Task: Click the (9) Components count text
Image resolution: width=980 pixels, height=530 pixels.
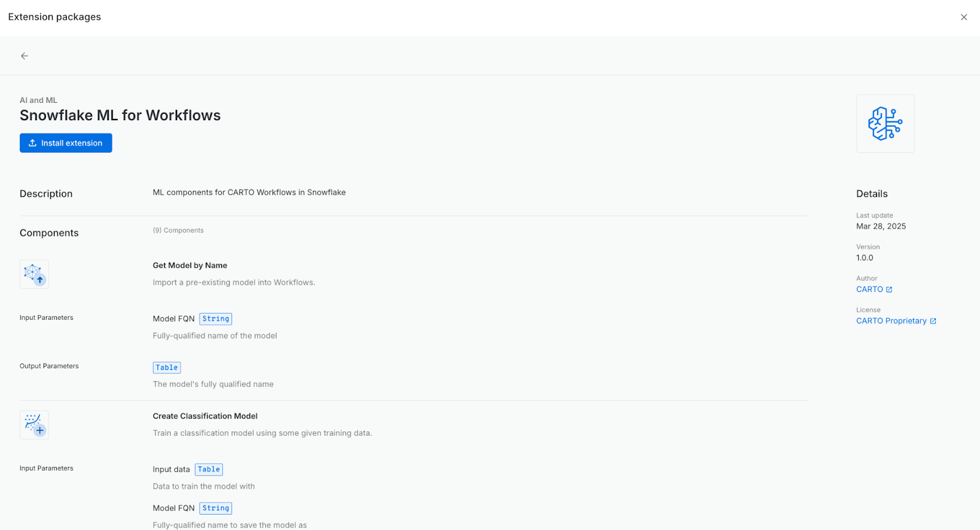Action: (x=178, y=230)
